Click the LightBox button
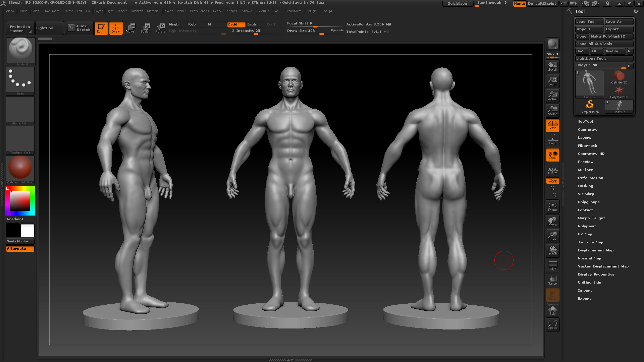 49,28
